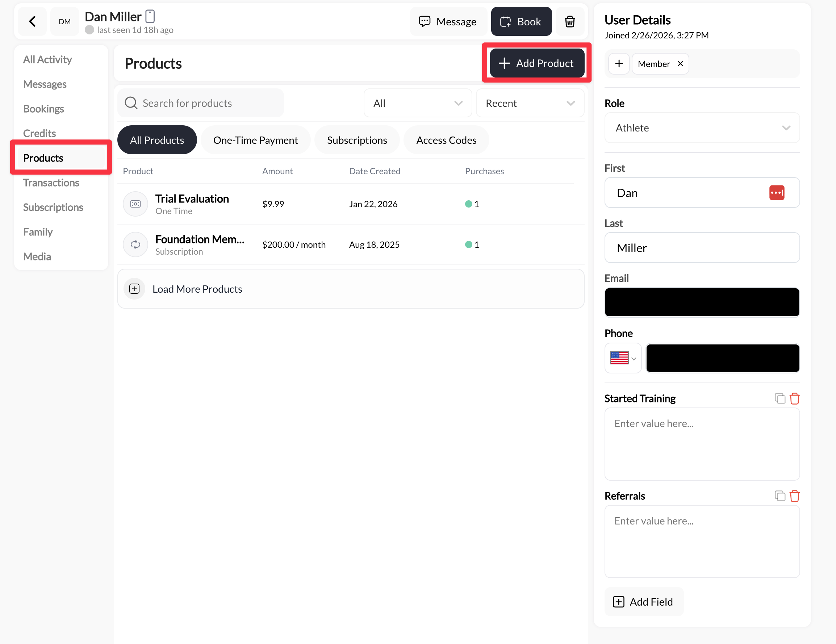Open the All products filter dropdown
This screenshot has height=644, width=836.
(x=417, y=103)
